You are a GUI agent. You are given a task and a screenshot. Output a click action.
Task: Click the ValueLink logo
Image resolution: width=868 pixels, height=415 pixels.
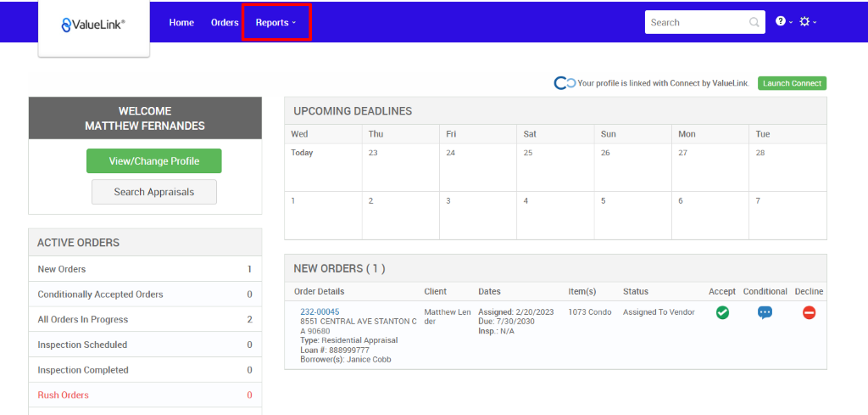[x=93, y=24]
